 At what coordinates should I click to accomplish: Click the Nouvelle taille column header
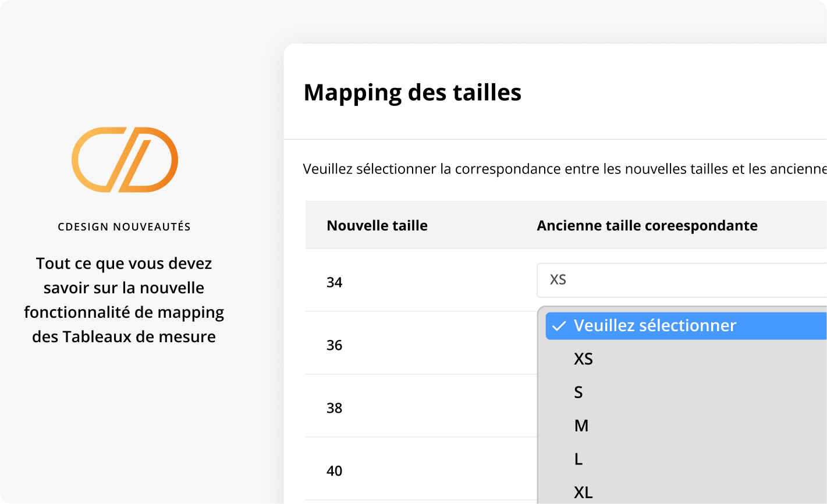pos(377,226)
